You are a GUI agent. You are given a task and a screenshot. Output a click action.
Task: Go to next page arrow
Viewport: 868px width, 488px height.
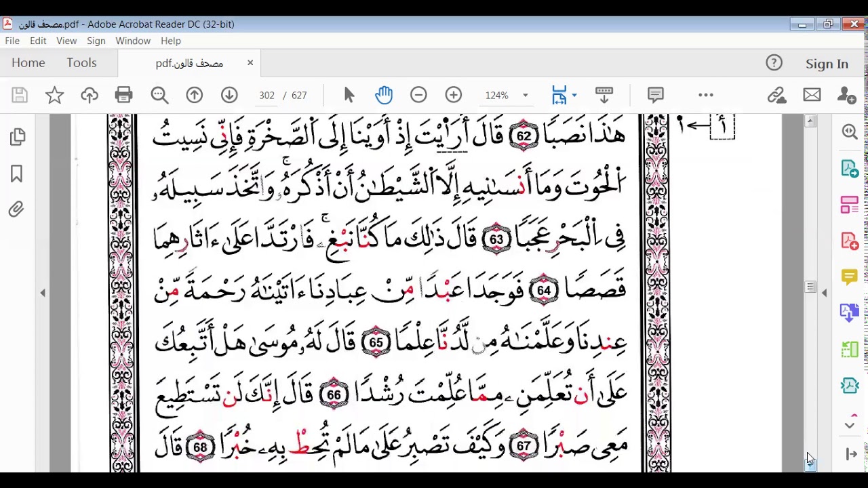[229, 96]
